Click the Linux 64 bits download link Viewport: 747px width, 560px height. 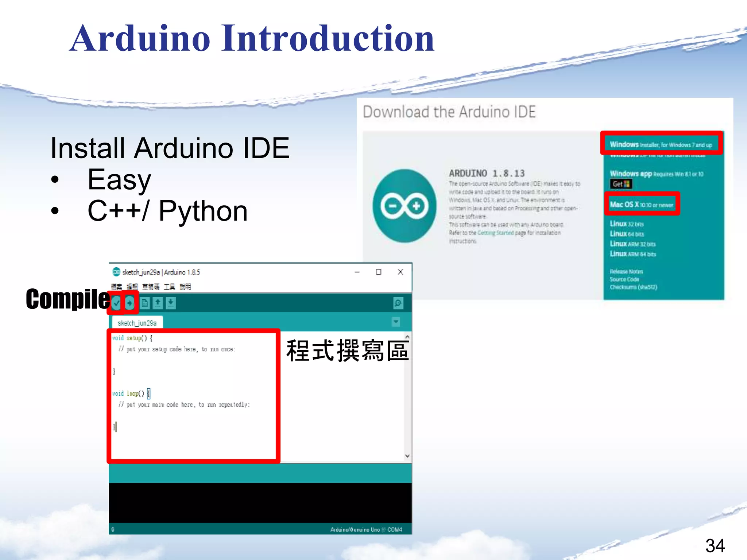(627, 234)
